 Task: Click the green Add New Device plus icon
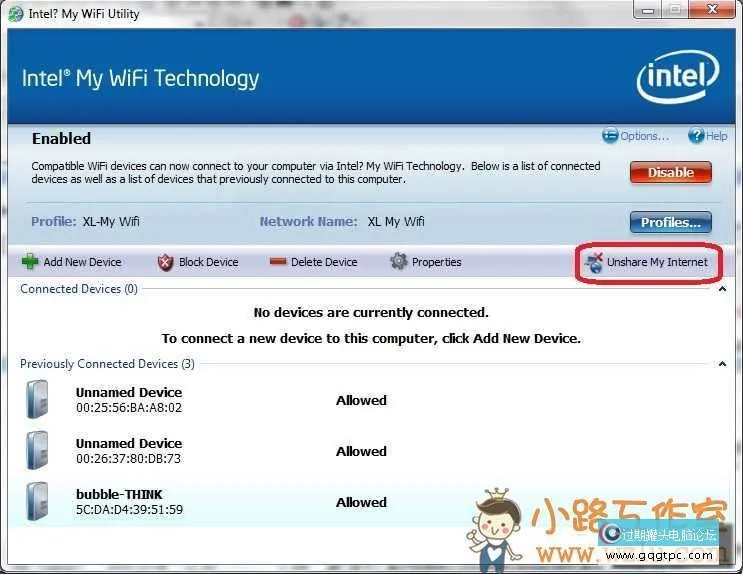point(30,262)
